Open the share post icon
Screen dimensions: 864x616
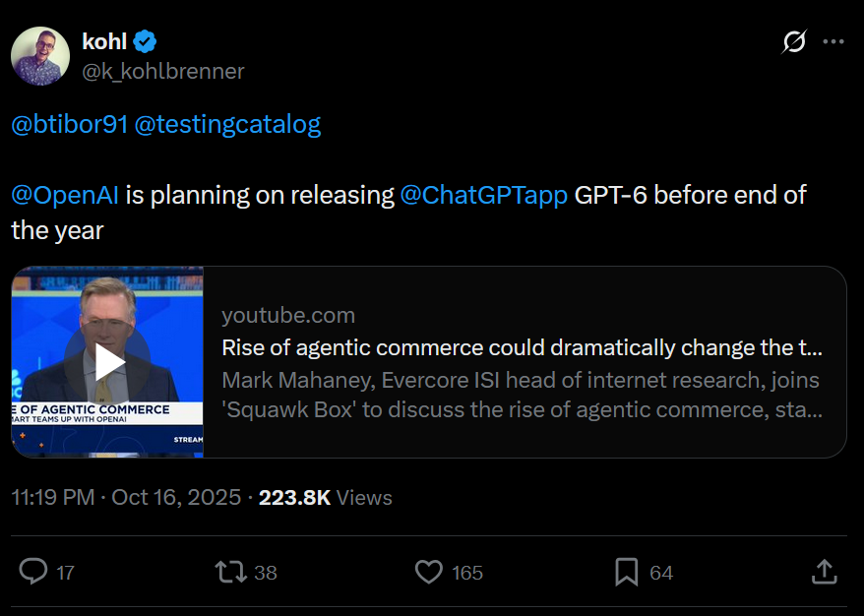click(x=825, y=571)
